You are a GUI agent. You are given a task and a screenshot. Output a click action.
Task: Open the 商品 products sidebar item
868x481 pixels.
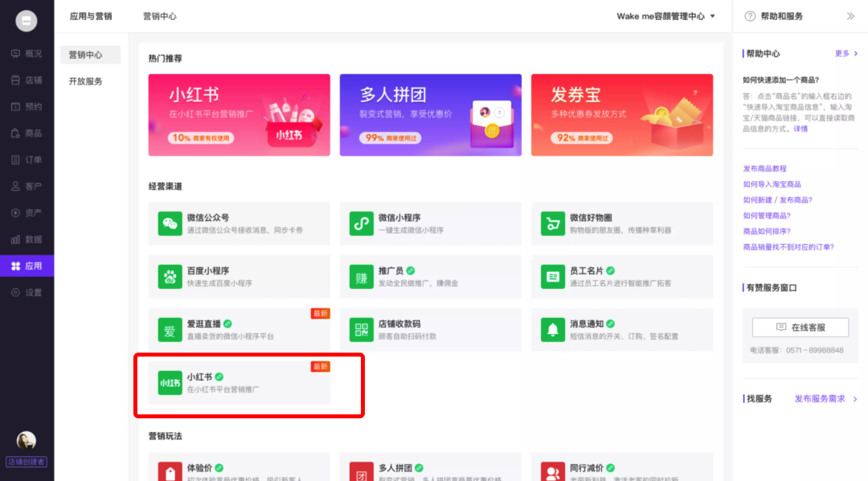click(x=27, y=133)
